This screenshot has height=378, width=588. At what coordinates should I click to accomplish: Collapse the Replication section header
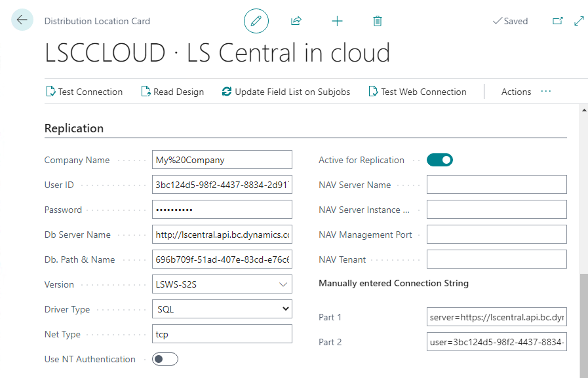click(x=74, y=128)
